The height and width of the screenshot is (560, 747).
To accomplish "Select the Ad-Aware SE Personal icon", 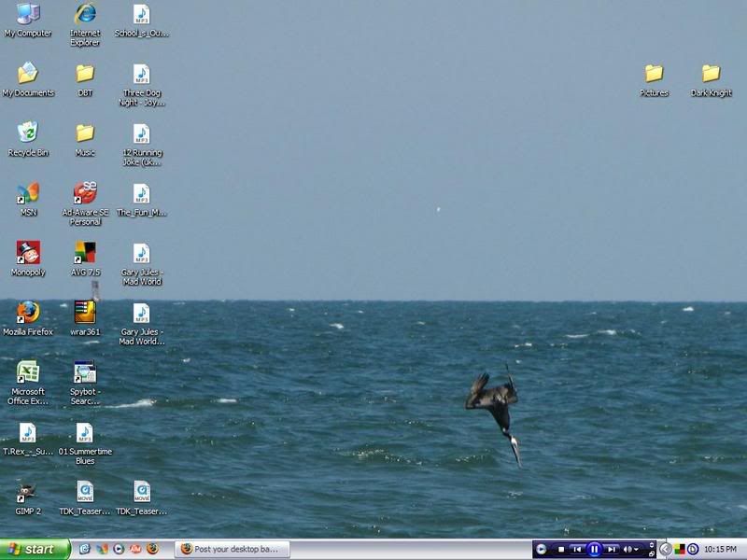I will click(x=85, y=193).
